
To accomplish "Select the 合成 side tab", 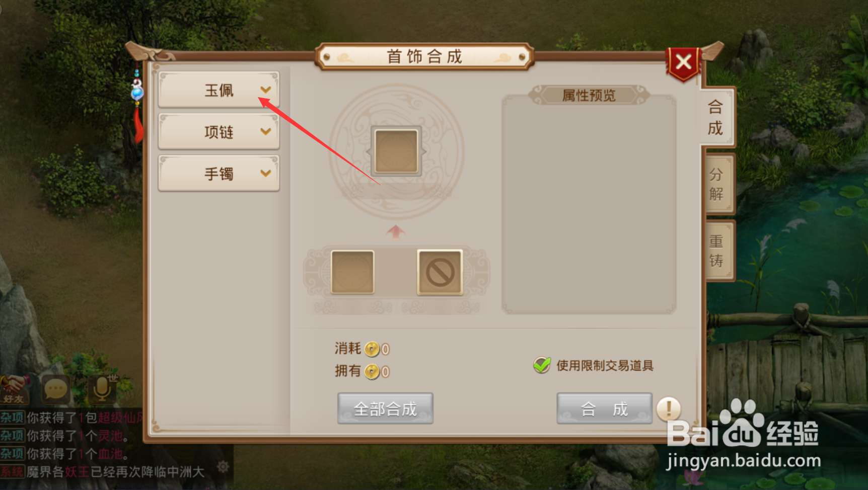I will coord(717,117).
